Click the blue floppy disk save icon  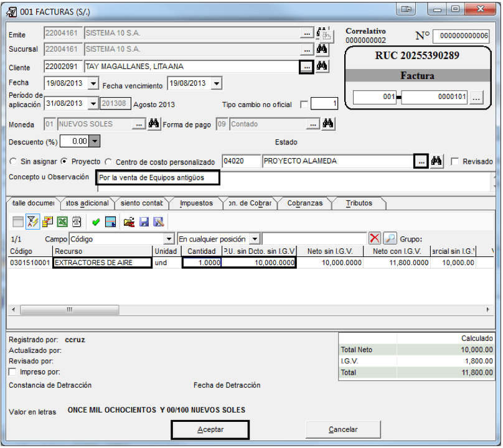(144, 222)
